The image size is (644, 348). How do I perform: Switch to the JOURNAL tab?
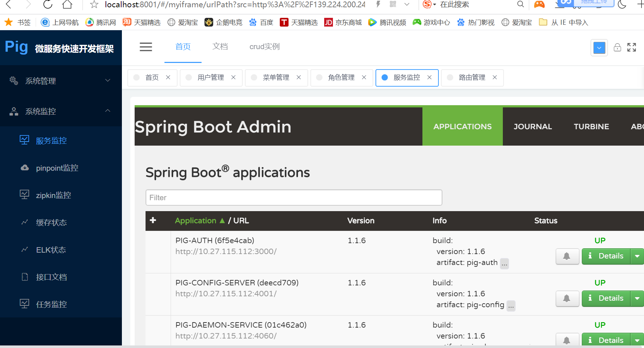[533, 126]
